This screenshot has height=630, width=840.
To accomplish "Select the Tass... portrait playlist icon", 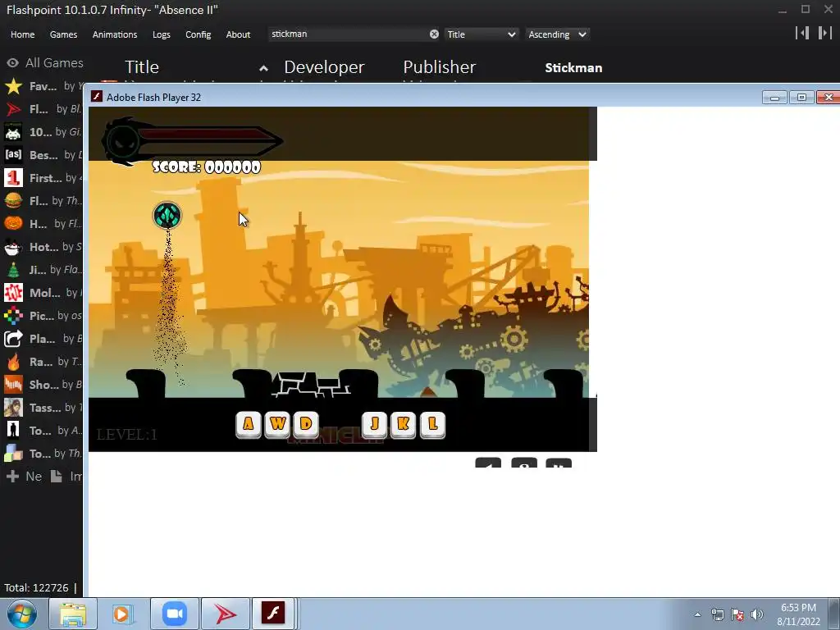I will click(x=13, y=409).
